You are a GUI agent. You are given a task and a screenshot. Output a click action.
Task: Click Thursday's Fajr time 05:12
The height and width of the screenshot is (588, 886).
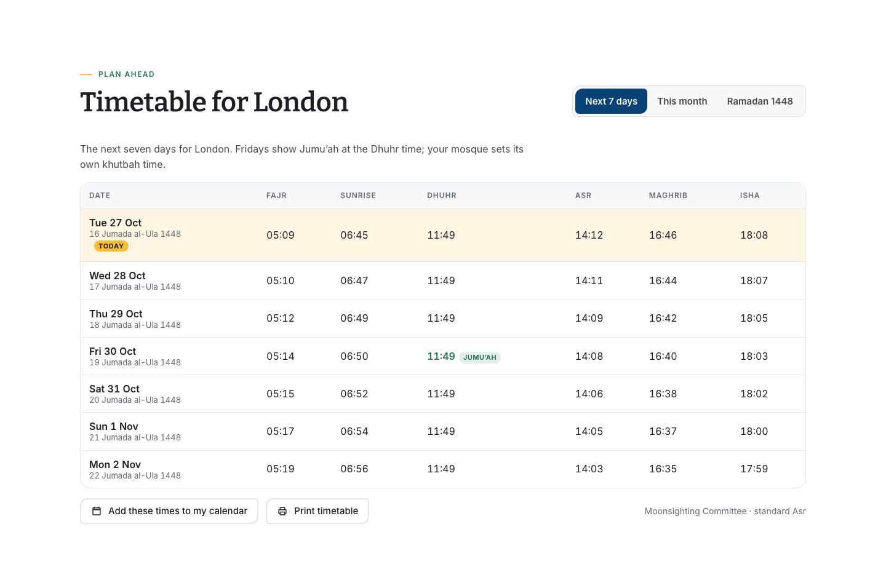point(281,318)
